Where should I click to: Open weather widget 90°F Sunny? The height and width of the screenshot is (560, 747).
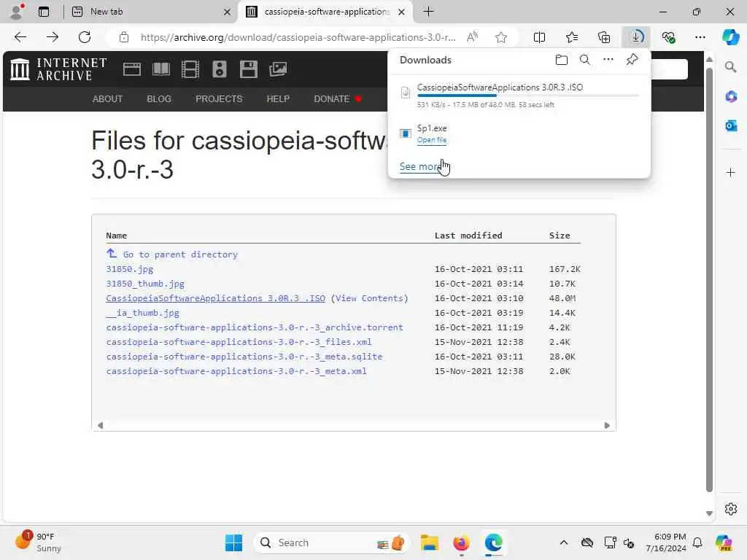tap(38, 542)
